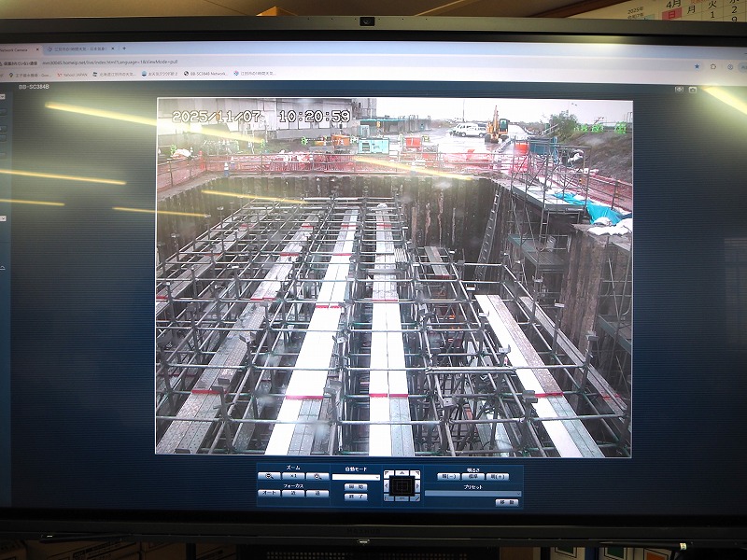Open the auto mode dropdown
747x560 pixels.
pyautogui.click(x=356, y=477)
